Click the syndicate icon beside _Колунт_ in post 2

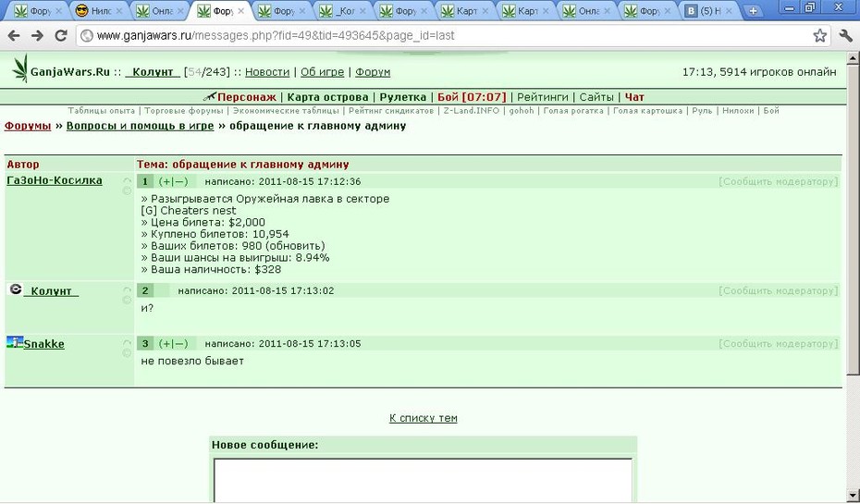(16, 289)
